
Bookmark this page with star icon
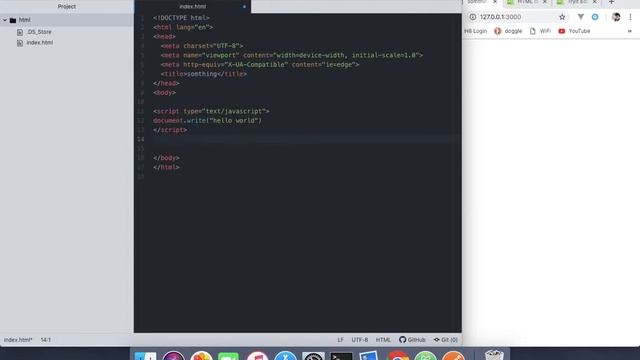pos(562,17)
